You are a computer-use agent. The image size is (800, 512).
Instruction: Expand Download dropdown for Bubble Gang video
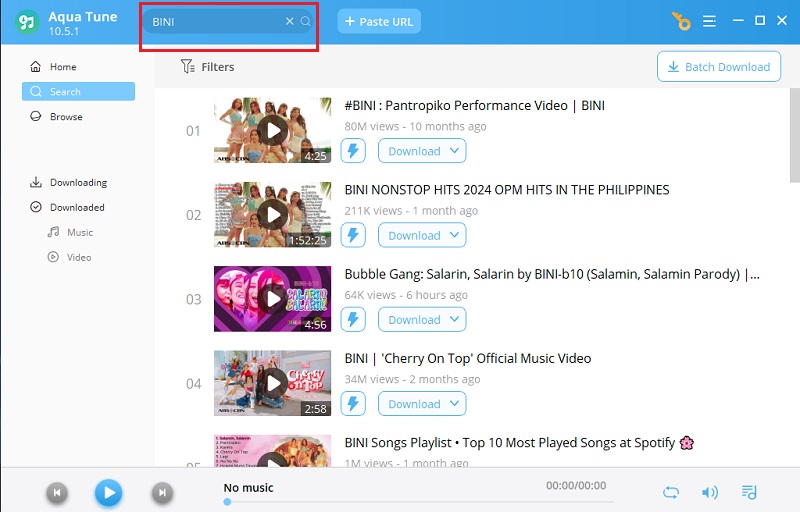point(454,319)
